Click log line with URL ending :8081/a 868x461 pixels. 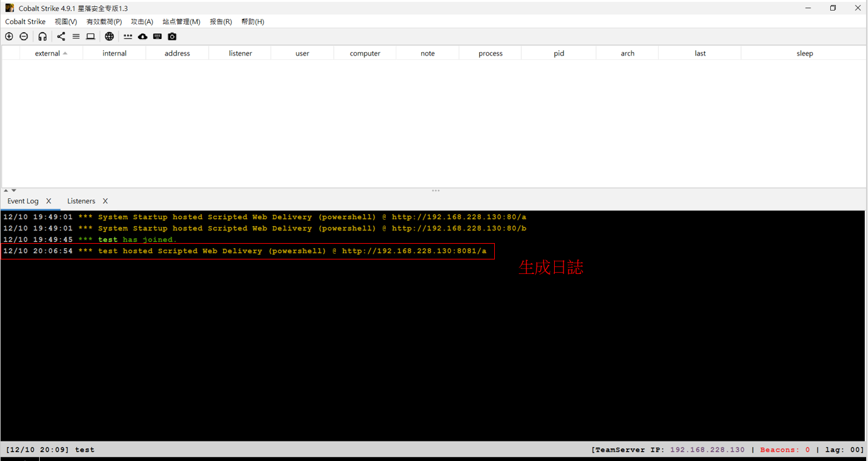pos(245,251)
